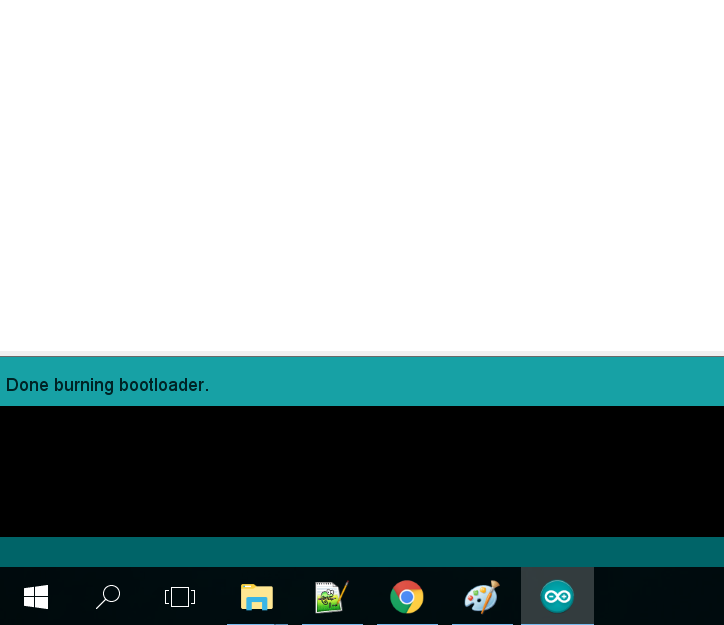
Task: Switch to the Arduino IDE taskbar icon
Action: pos(557,596)
